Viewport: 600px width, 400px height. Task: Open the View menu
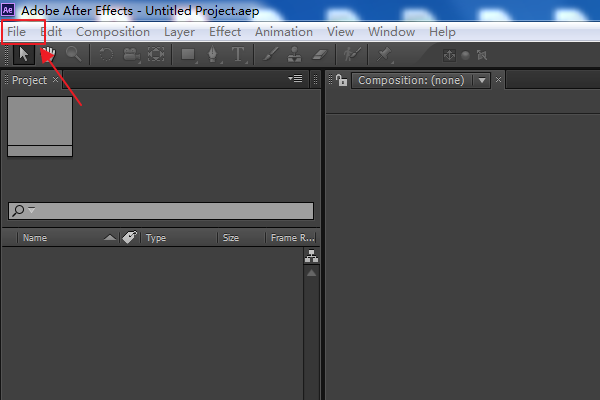(x=340, y=32)
